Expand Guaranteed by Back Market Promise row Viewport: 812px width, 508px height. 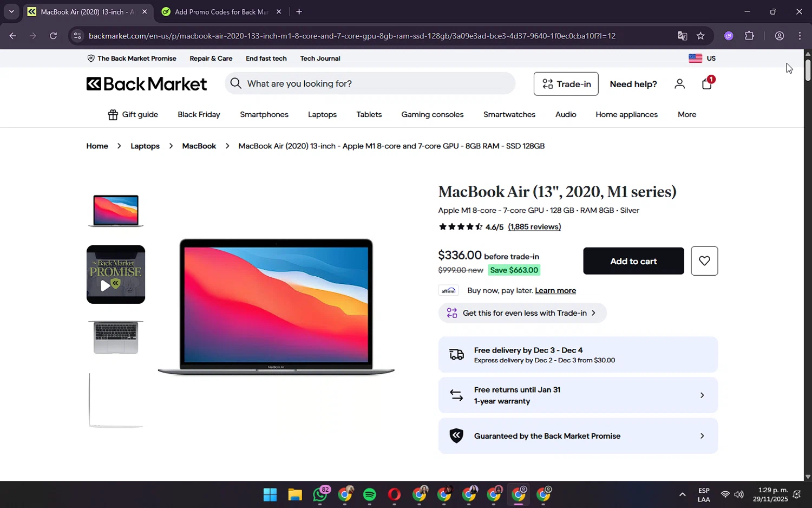click(x=578, y=436)
